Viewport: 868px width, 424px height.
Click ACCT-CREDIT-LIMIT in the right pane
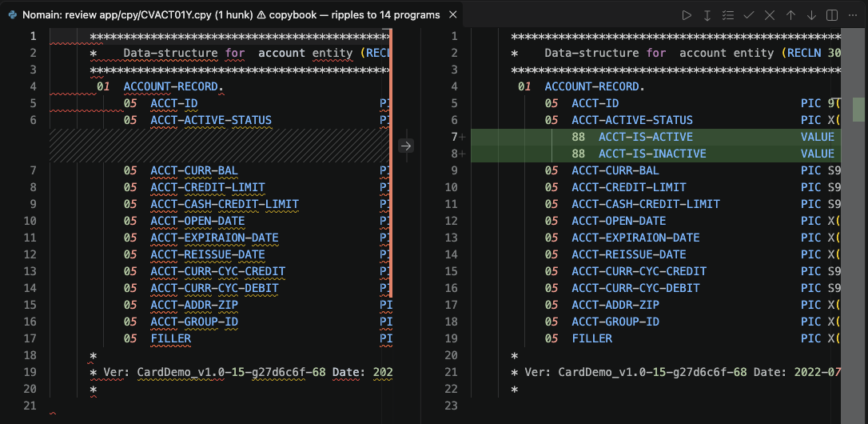click(629, 187)
